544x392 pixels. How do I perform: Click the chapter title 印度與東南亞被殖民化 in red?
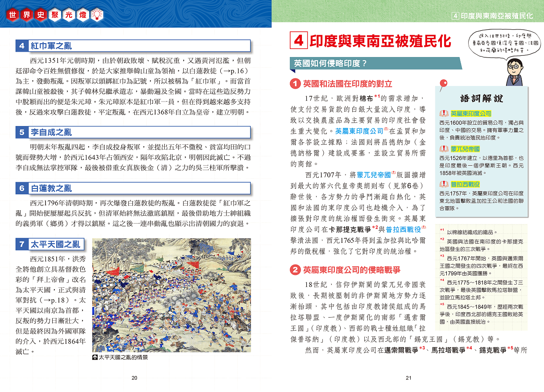tap(380, 41)
